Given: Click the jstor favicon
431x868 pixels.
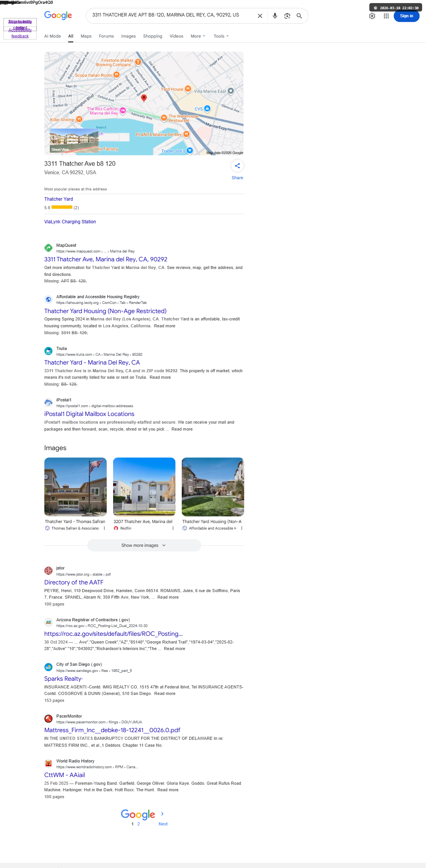Looking at the screenshot, I should (48, 571).
